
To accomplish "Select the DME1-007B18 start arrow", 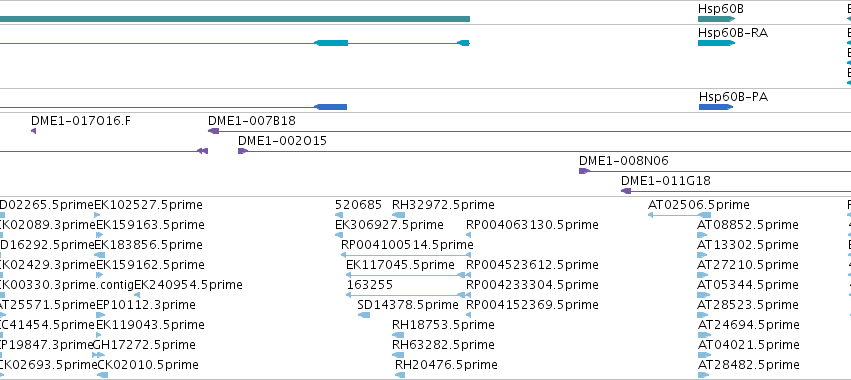I will 213,131.
